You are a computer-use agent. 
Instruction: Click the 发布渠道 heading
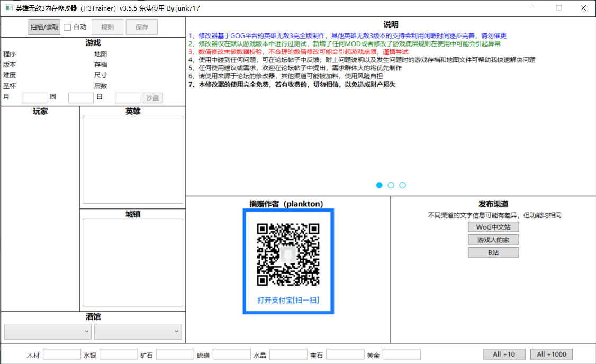[493, 204]
